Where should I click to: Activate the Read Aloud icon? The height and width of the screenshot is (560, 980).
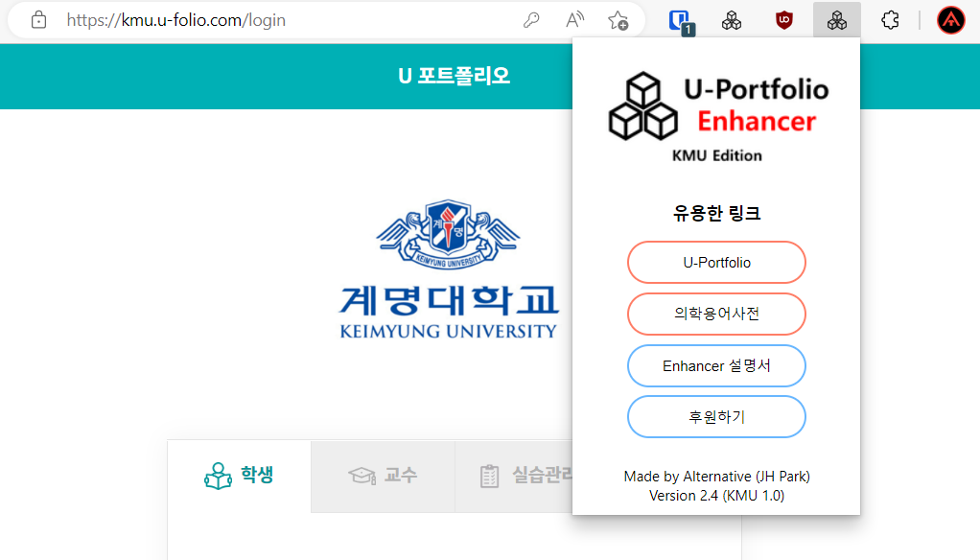pos(574,20)
